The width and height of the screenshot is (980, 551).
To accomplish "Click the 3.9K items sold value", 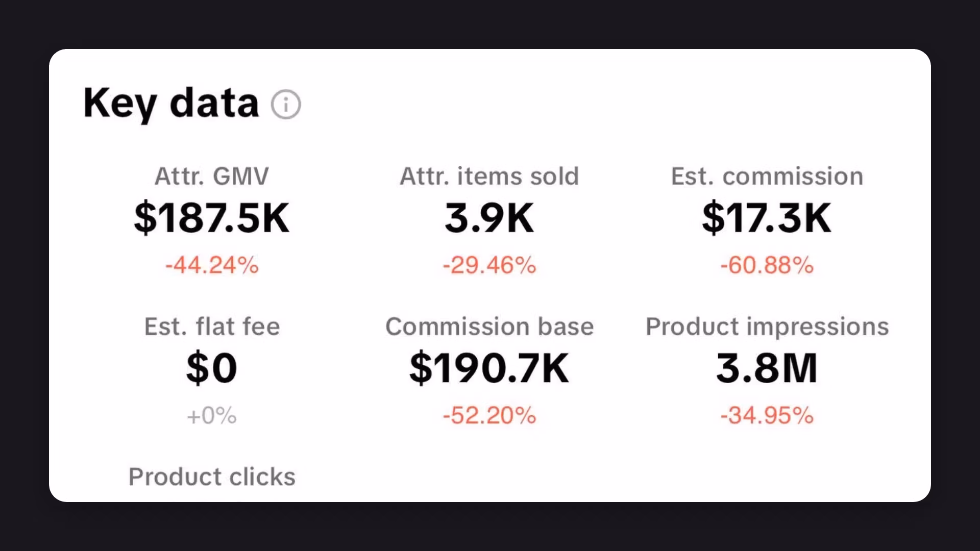I will coord(489,218).
